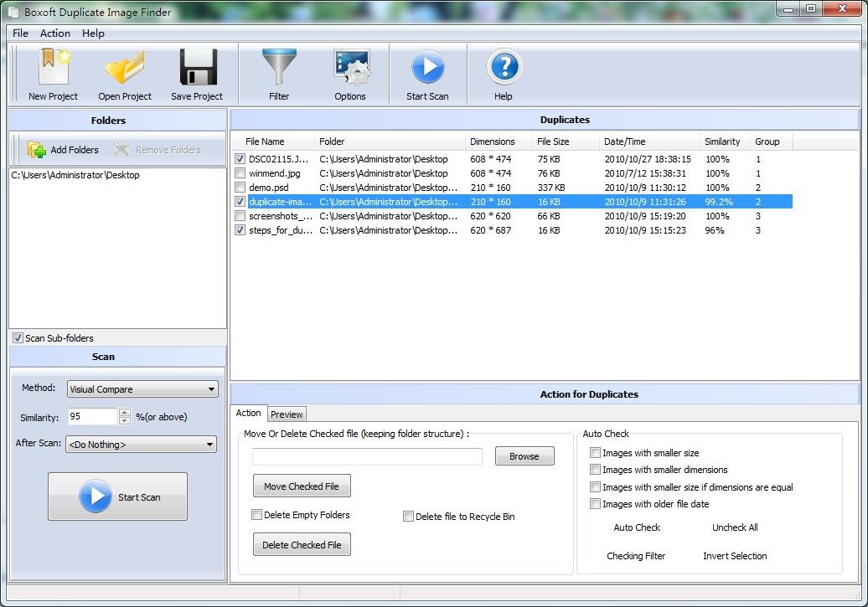Viewport: 868px width, 607px height.
Task: Open the Filter funnel icon
Action: [279, 69]
